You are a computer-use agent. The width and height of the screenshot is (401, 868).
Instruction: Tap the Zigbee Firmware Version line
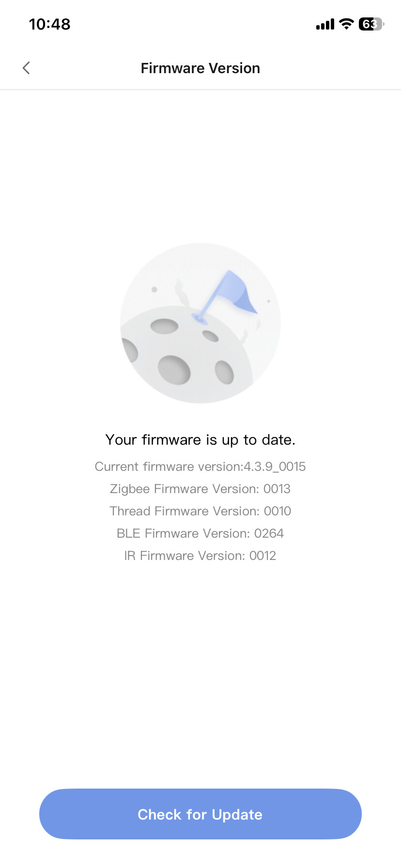(200, 489)
